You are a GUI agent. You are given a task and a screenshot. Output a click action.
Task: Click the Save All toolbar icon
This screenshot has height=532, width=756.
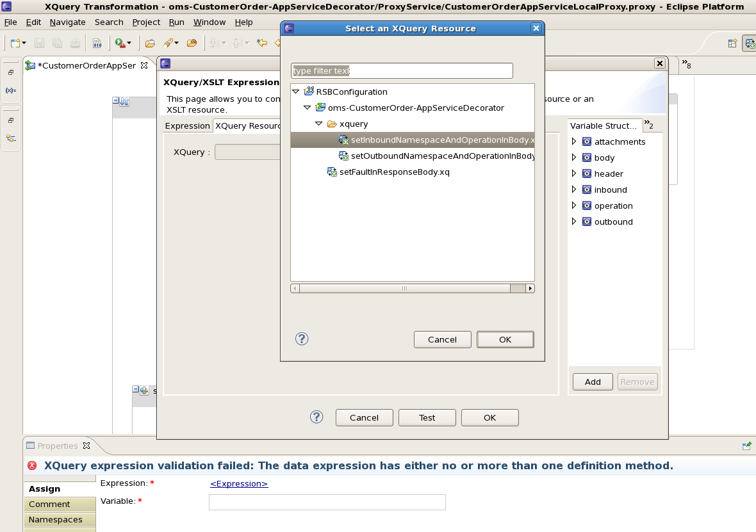point(57,44)
